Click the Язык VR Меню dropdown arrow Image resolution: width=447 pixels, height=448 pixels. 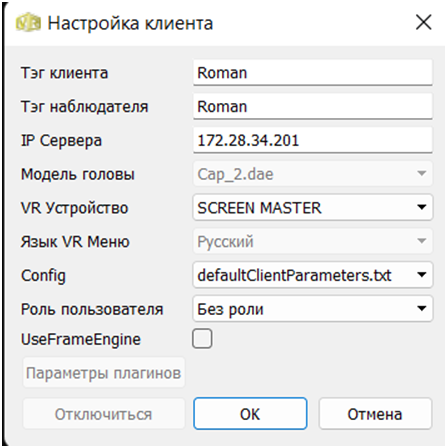tap(422, 241)
